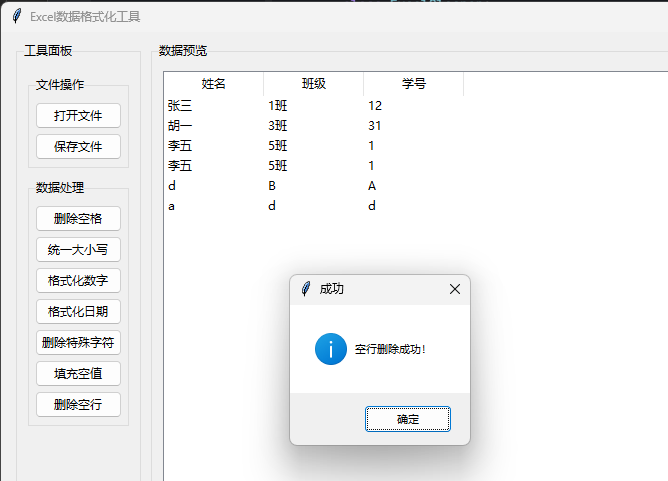Click the 姓名 column header
This screenshot has height=481, width=668.
[213, 84]
